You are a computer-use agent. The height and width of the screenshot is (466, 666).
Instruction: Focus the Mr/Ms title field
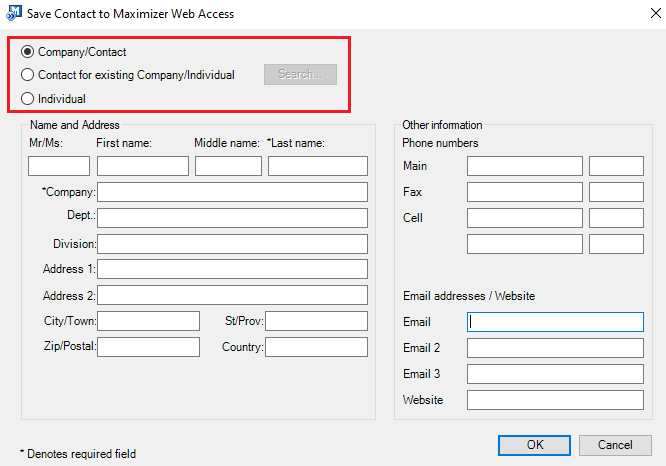(x=59, y=166)
